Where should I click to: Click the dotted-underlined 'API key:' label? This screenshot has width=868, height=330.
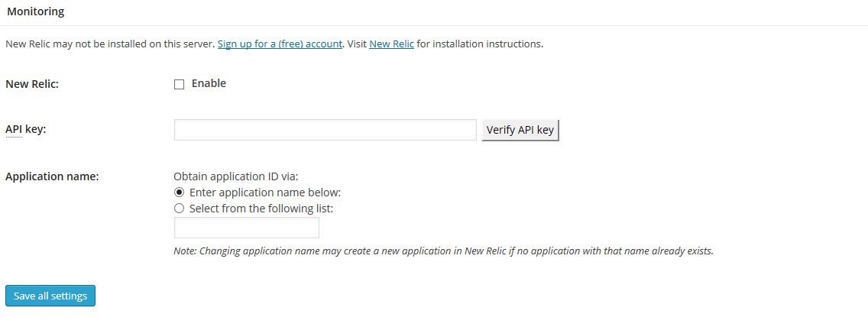tap(25, 129)
